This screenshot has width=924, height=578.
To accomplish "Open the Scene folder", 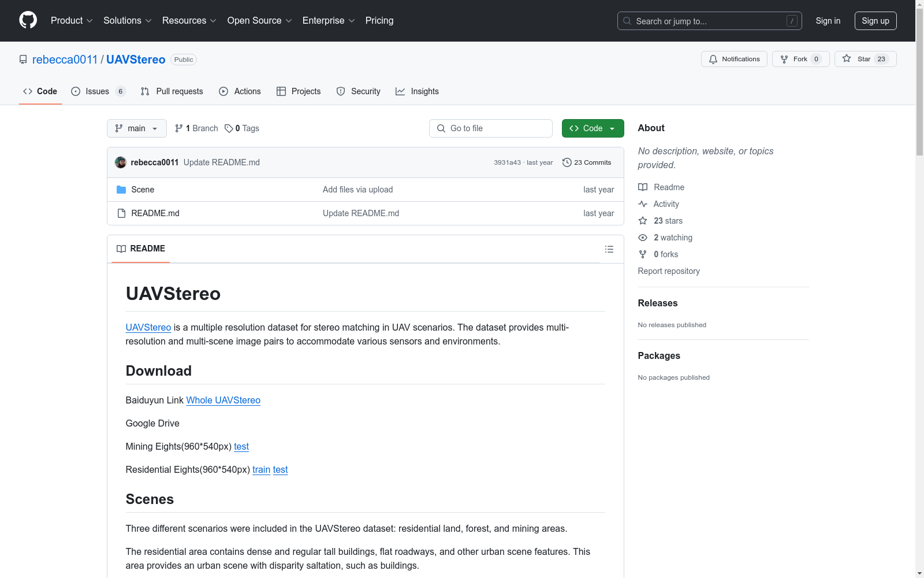I will point(143,190).
